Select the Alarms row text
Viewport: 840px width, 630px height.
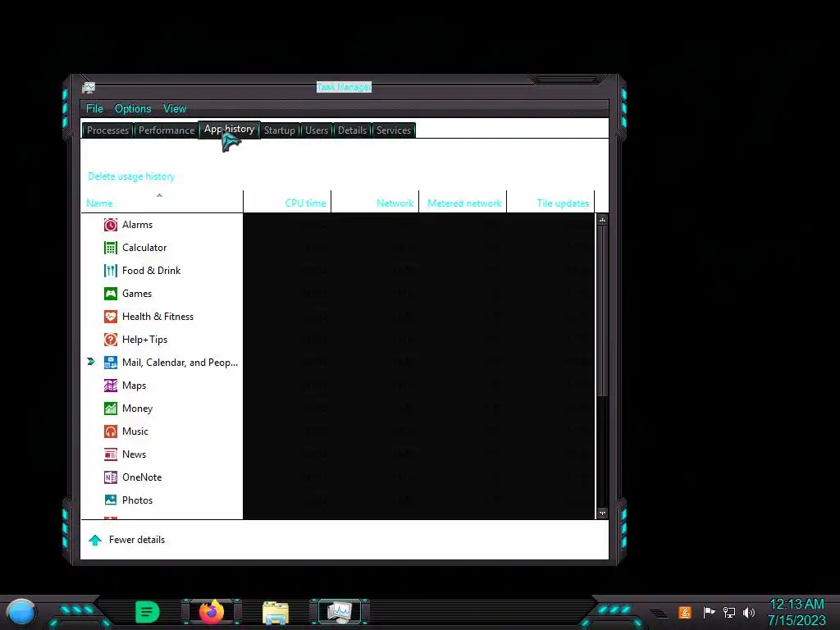pyautogui.click(x=137, y=225)
